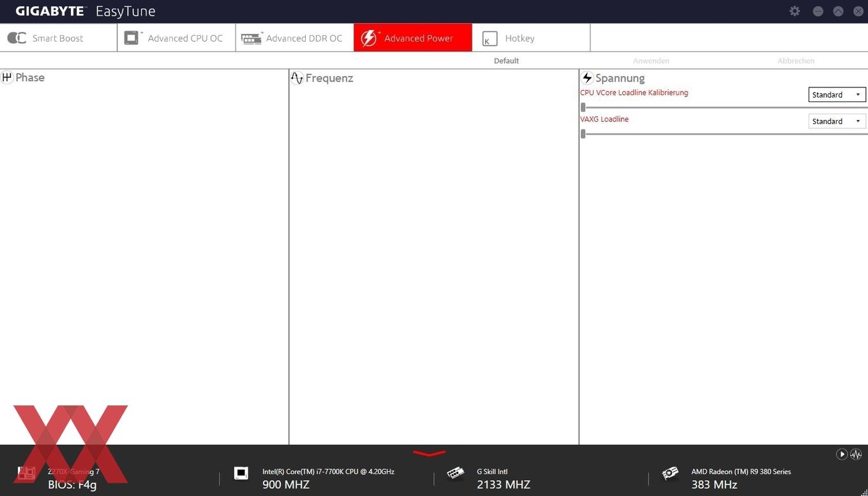Click the 383 MHz GPU frequency value
868x496 pixels.
(x=714, y=485)
